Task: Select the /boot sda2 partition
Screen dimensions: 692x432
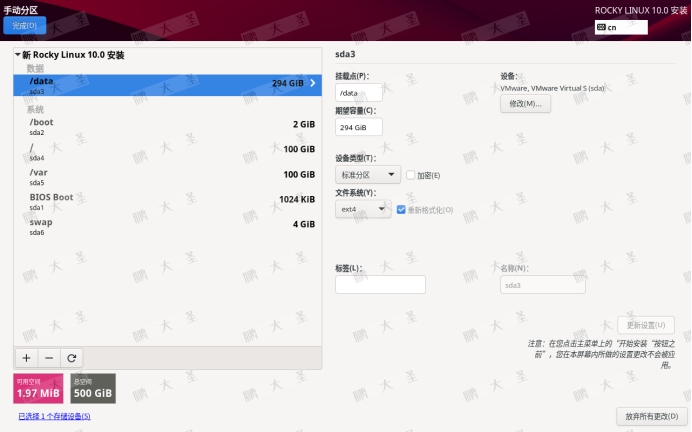Action: point(166,125)
